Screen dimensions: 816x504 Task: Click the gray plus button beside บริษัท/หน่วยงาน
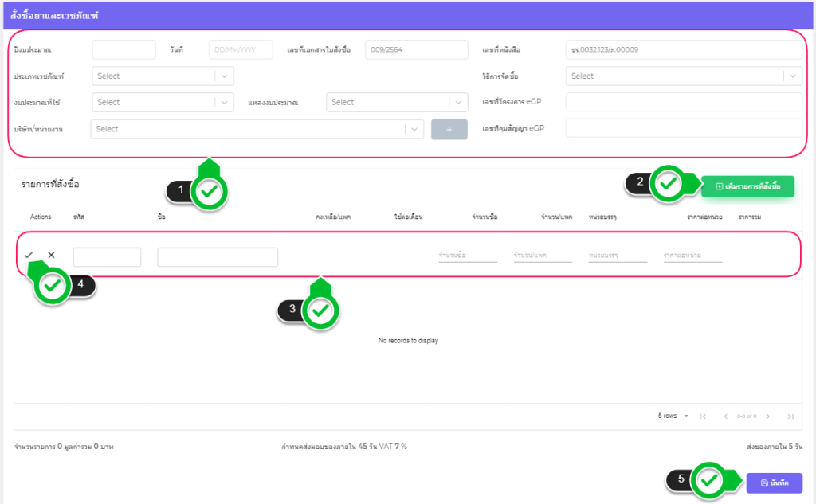449,129
